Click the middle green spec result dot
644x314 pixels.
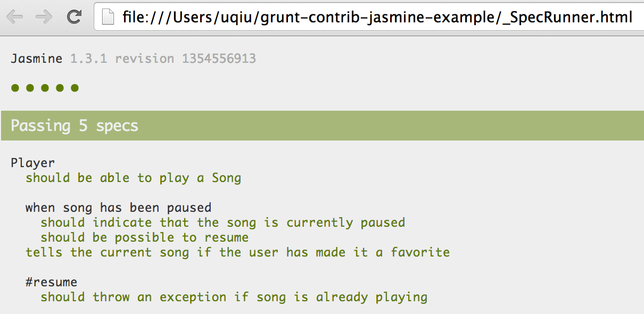[45, 88]
